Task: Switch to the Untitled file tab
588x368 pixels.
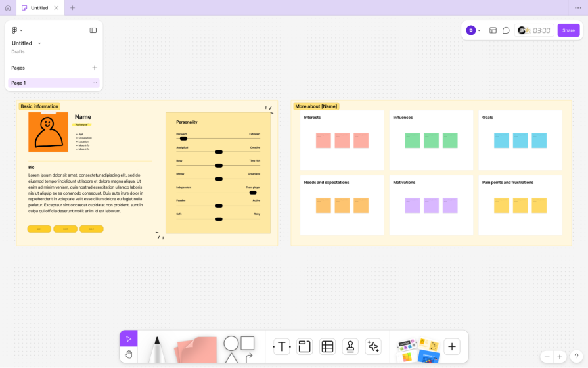Action: tap(39, 8)
